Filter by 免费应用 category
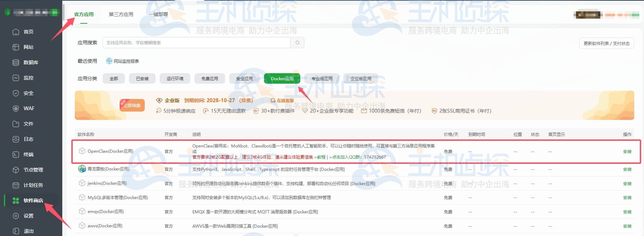 210,78
